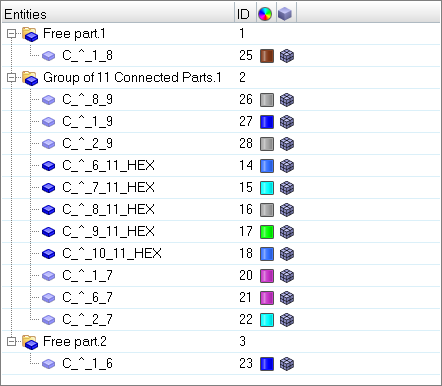Click the ID value 23
The image size is (442, 386).
click(x=246, y=364)
